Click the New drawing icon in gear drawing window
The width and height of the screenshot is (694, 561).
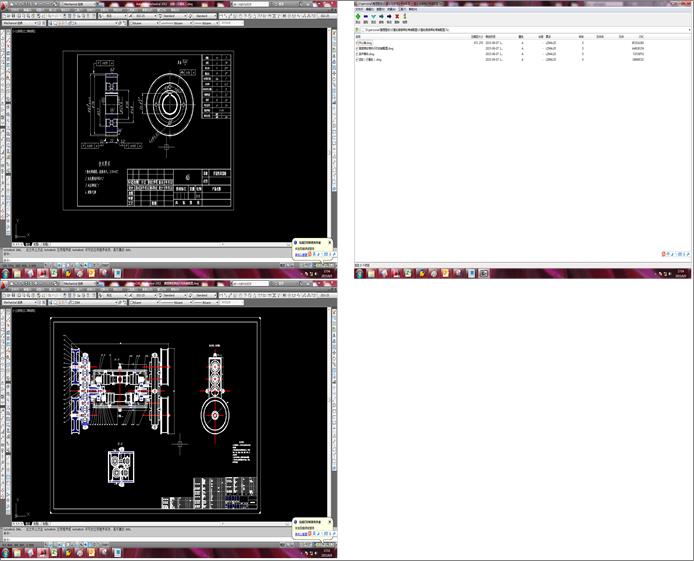4,16
